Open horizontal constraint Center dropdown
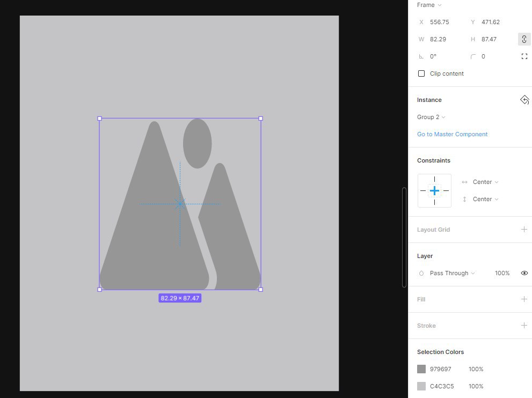The image size is (532, 398). point(485,182)
